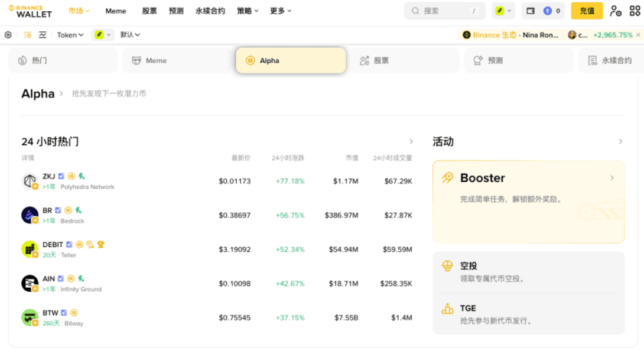Screen dimensions: 644x354
Task: Open the TGE new token entry
Action: [529, 314]
